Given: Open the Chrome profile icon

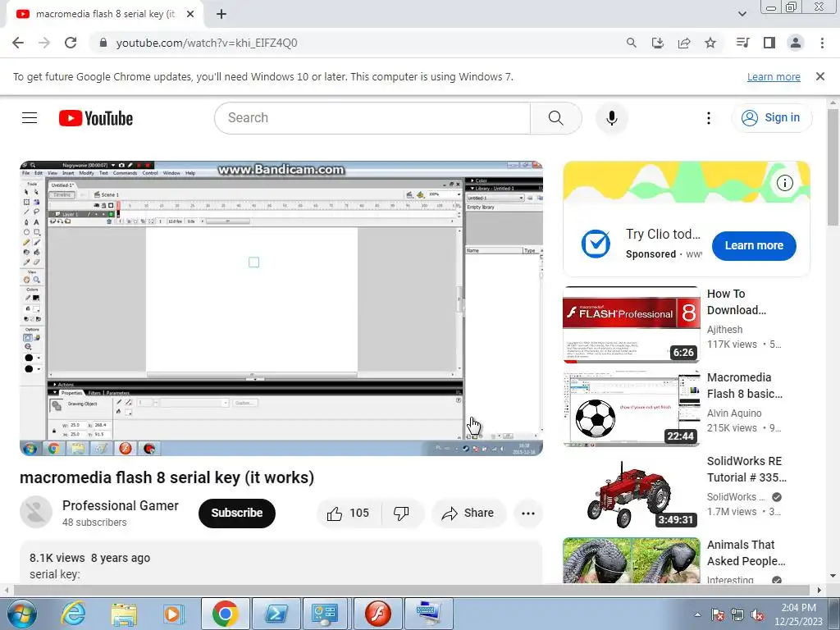Looking at the screenshot, I should click(x=796, y=43).
